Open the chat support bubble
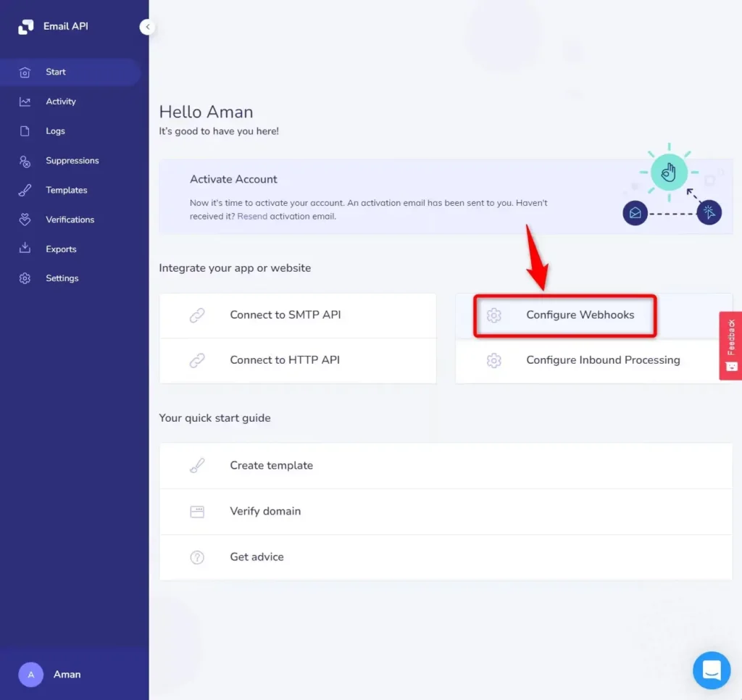This screenshot has width=742, height=700. click(x=711, y=670)
